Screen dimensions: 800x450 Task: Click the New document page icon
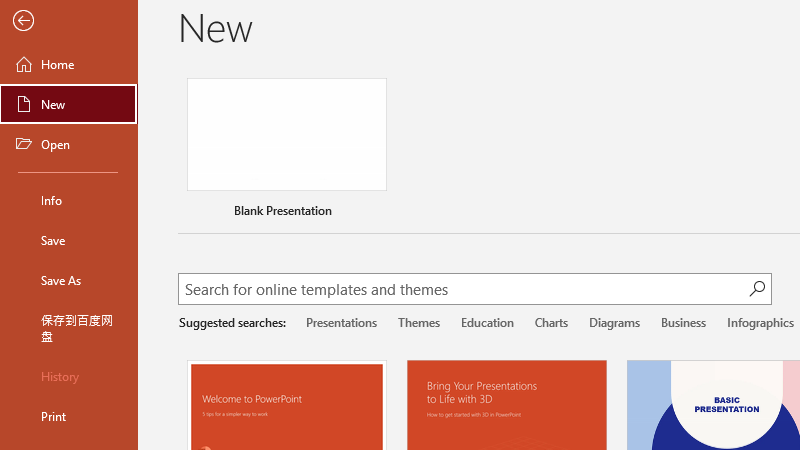[23, 104]
